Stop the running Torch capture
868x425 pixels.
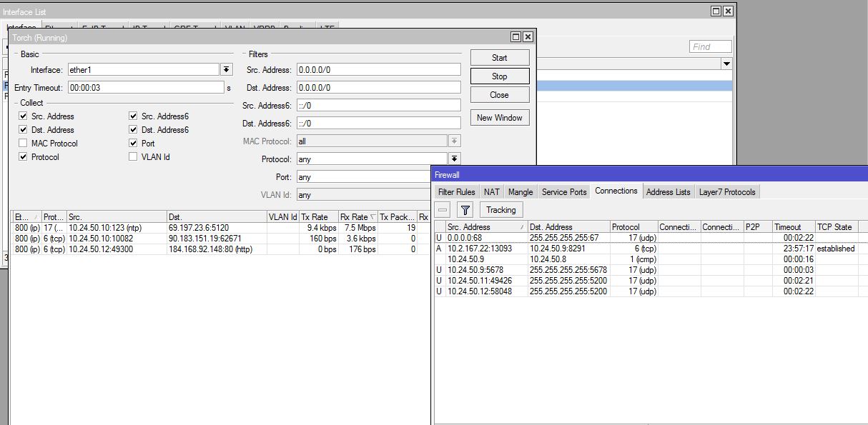click(500, 76)
